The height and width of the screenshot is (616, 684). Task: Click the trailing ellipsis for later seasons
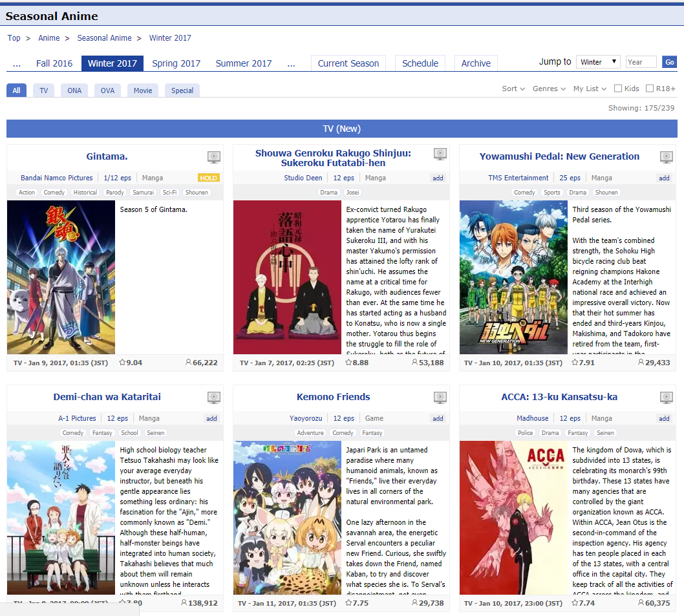tap(291, 64)
